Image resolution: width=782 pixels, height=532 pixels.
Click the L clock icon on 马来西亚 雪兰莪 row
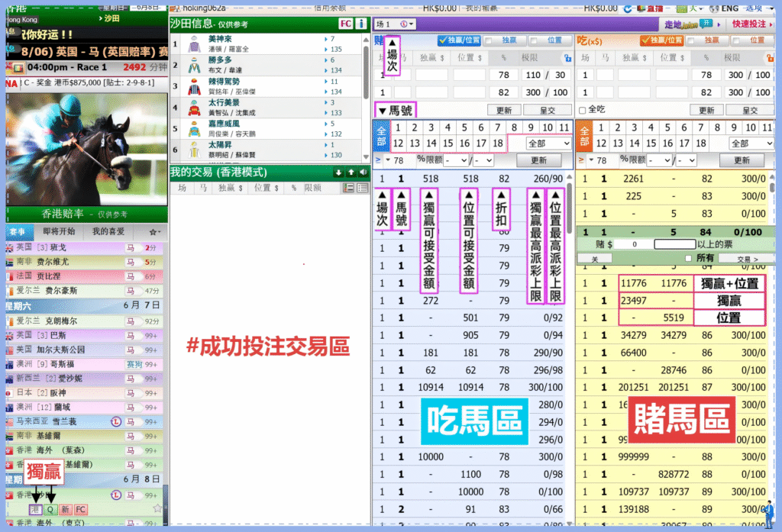coord(116,422)
